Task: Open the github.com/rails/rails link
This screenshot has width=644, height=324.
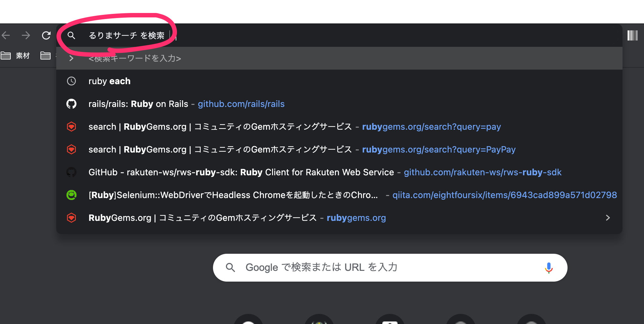Action: coord(241,104)
